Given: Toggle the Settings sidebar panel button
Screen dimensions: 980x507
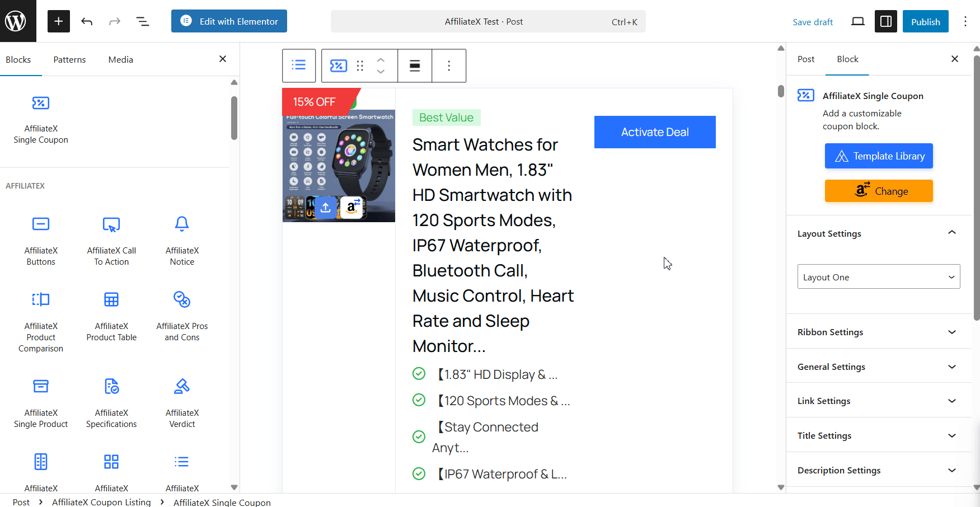Looking at the screenshot, I should (885, 21).
